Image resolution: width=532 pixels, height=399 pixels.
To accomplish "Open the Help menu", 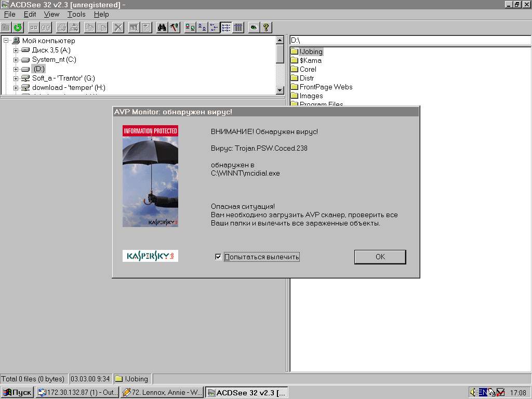I will (x=101, y=14).
